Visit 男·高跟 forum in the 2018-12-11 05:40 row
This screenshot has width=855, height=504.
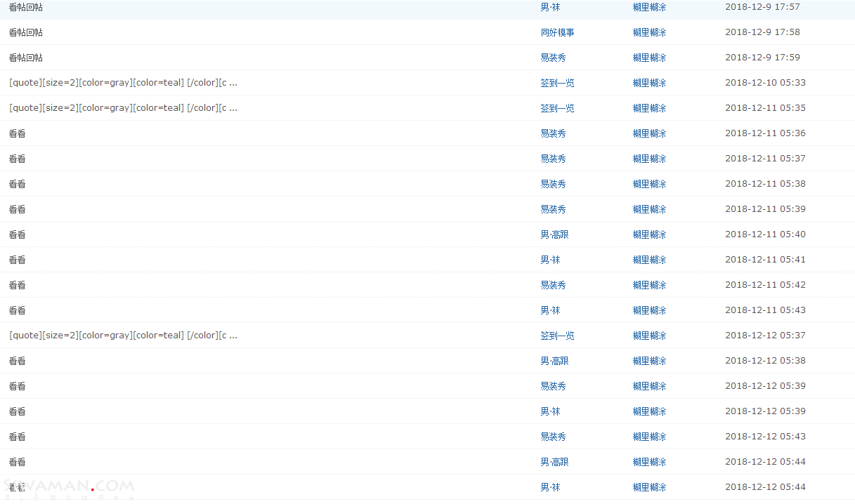pyautogui.click(x=554, y=234)
